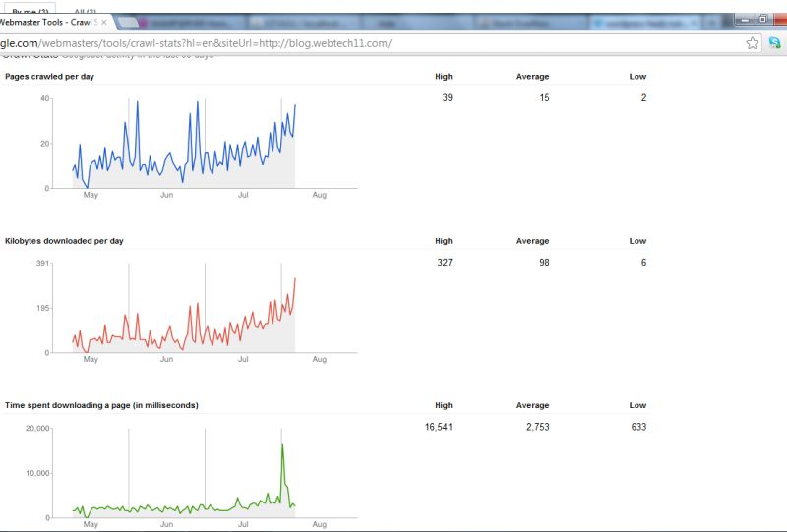The image size is (787, 532).
Task: Select the "Kilobytes downloaded per day" heading
Action: [x=64, y=241]
